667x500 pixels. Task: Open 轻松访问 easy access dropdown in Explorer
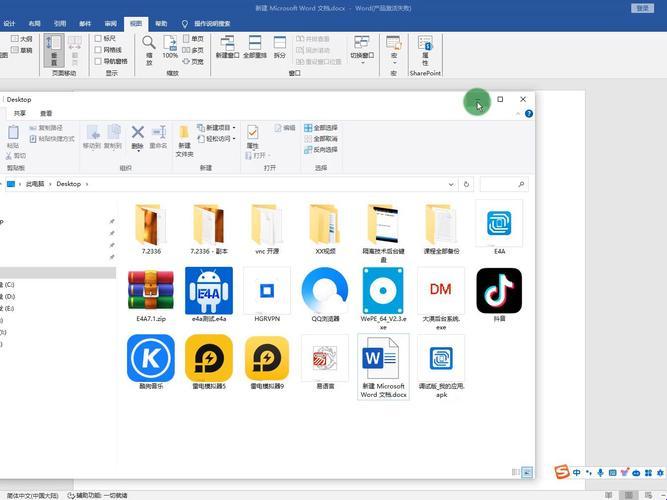[x=216, y=139]
